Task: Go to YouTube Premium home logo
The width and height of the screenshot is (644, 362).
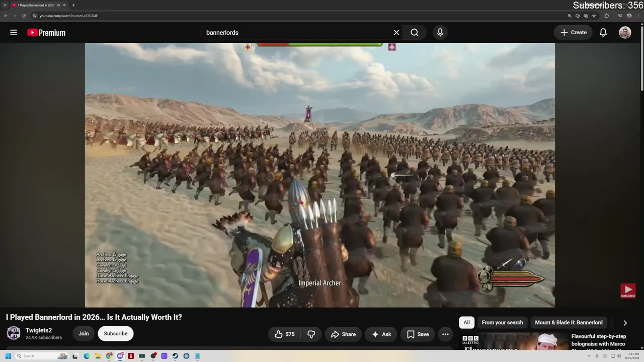Action: click(46, 33)
